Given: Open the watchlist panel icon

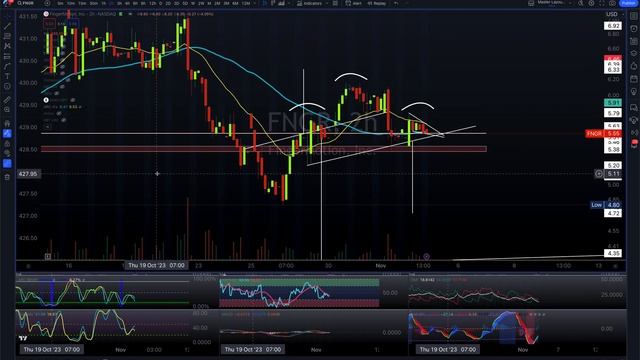Looking at the screenshot, I should click(x=634, y=16).
